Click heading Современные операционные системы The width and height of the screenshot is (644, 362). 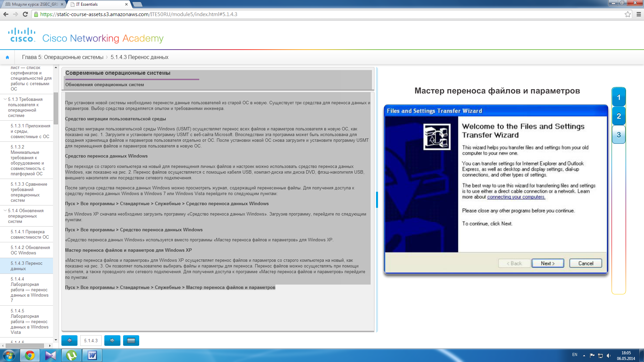[x=118, y=73]
